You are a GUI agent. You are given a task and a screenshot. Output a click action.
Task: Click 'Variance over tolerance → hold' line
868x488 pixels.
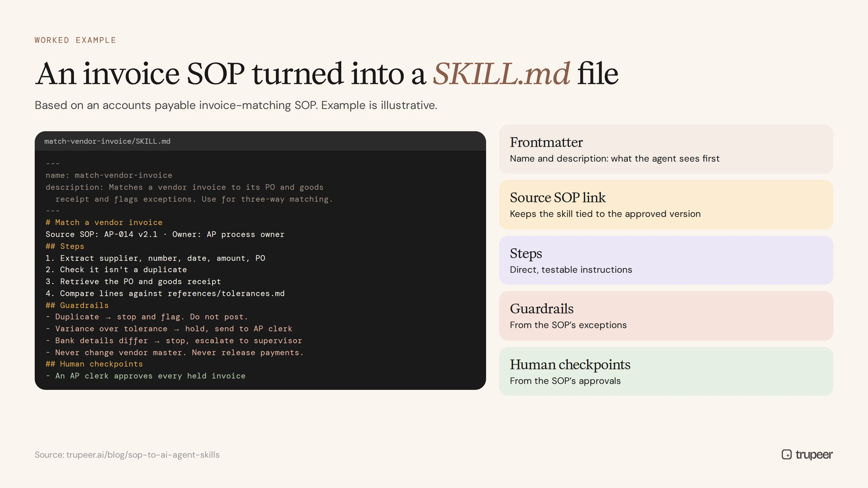[x=169, y=329]
